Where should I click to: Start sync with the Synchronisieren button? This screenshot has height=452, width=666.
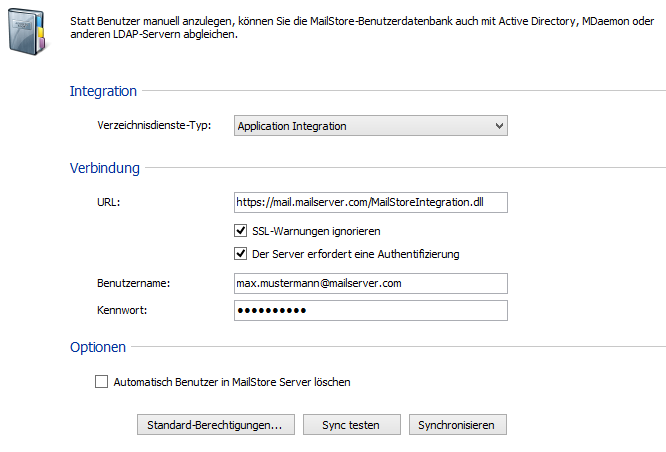click(457, 425)
